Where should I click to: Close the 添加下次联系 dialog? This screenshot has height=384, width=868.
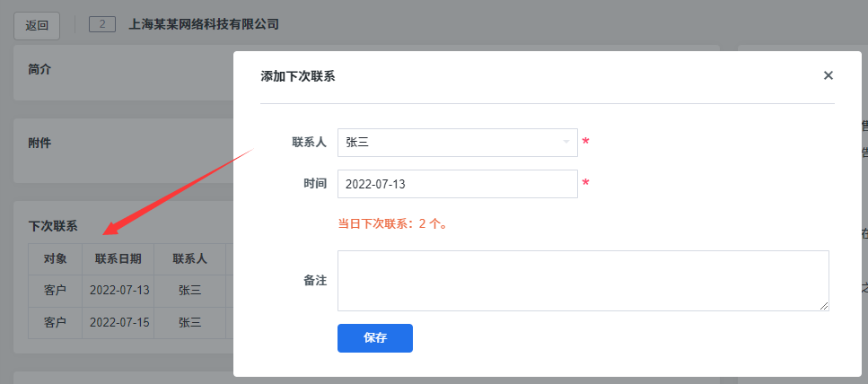click(x=828, y=76)
